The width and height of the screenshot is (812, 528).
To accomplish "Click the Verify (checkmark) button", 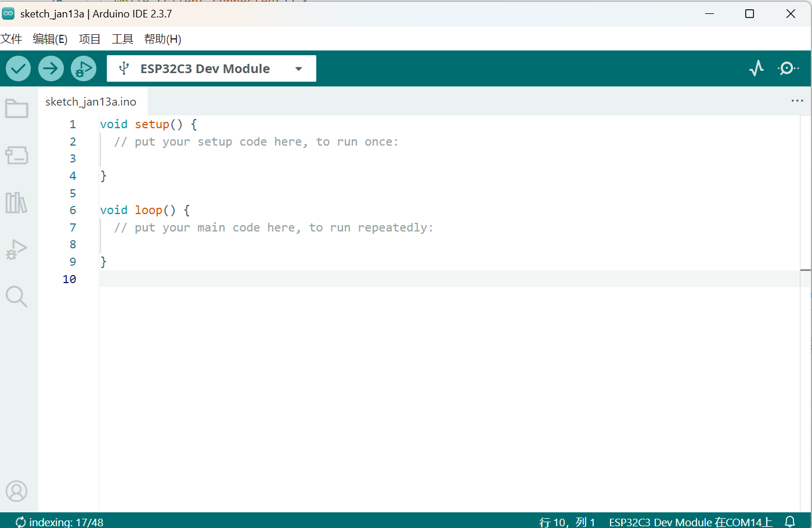I will (19, 68).
